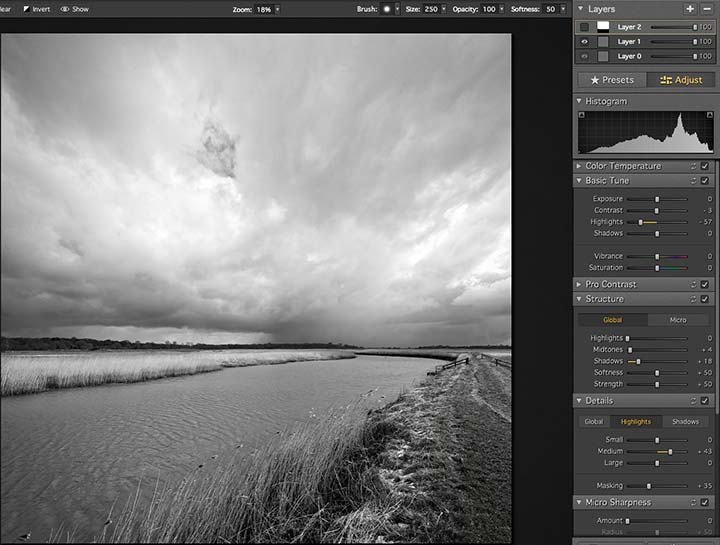Image resolution: width=720 pixels, height=545 pixels.
Task: Disable Details checkbox
Action: tap(705, 401)
